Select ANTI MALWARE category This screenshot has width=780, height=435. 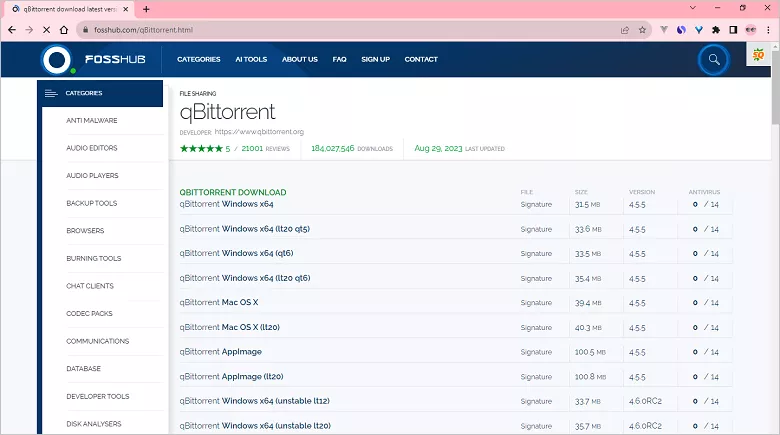click(x=92, y=120)
